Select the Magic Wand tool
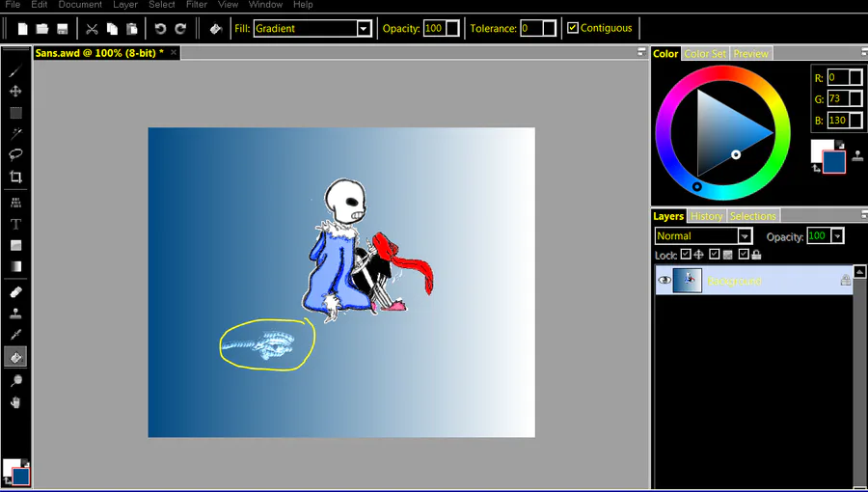Image resolution: width=868 pixels, height=492 pixels. 15,133
